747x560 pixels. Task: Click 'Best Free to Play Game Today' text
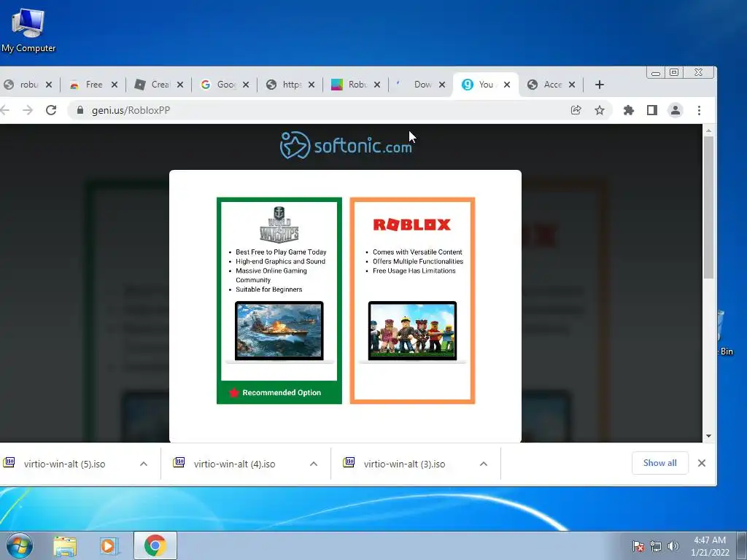click(281, 252)
